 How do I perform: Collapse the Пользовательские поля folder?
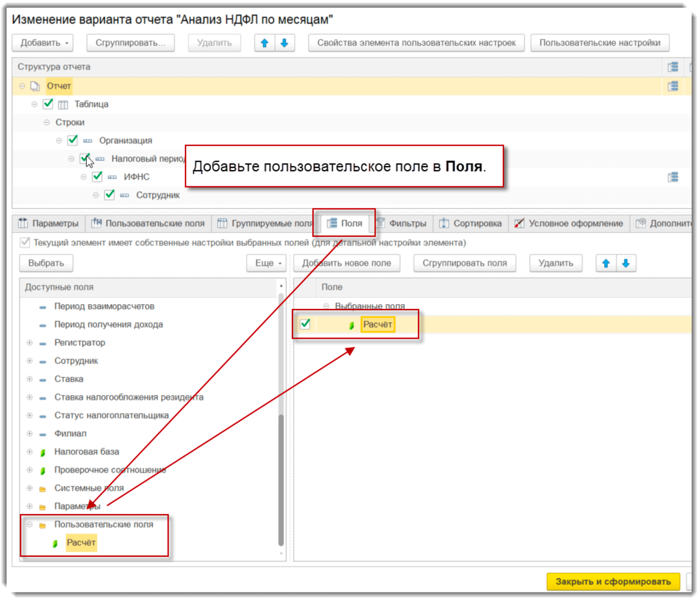[x=30, y=524]
